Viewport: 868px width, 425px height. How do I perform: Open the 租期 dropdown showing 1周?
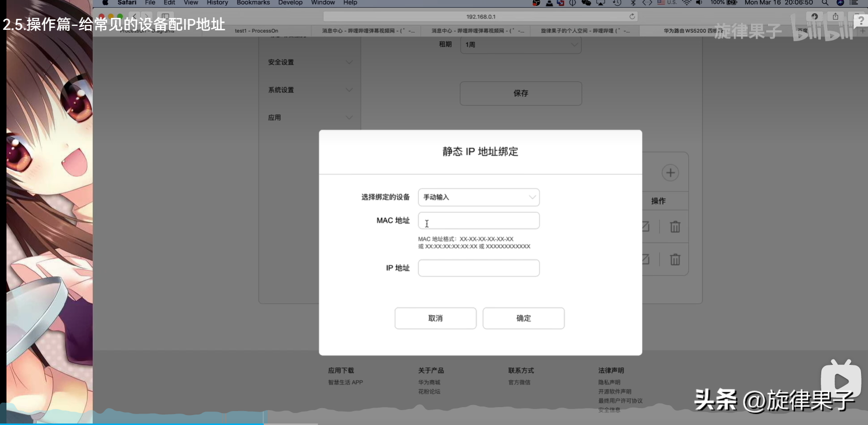click(520, 45)
